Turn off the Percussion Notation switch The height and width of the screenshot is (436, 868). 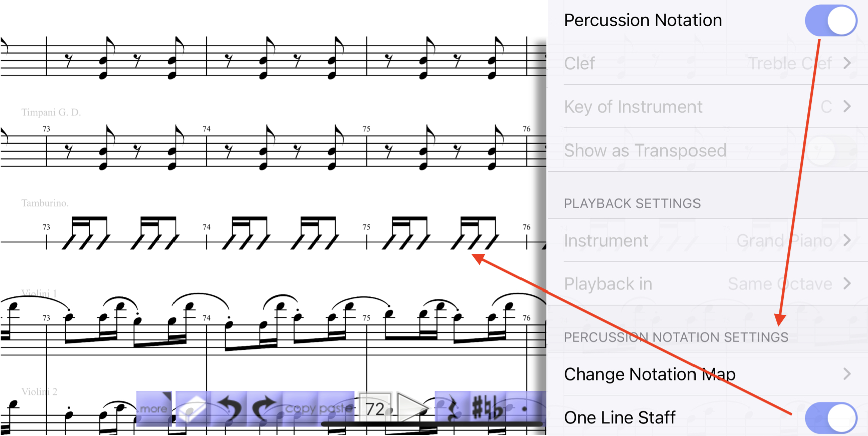831,21
